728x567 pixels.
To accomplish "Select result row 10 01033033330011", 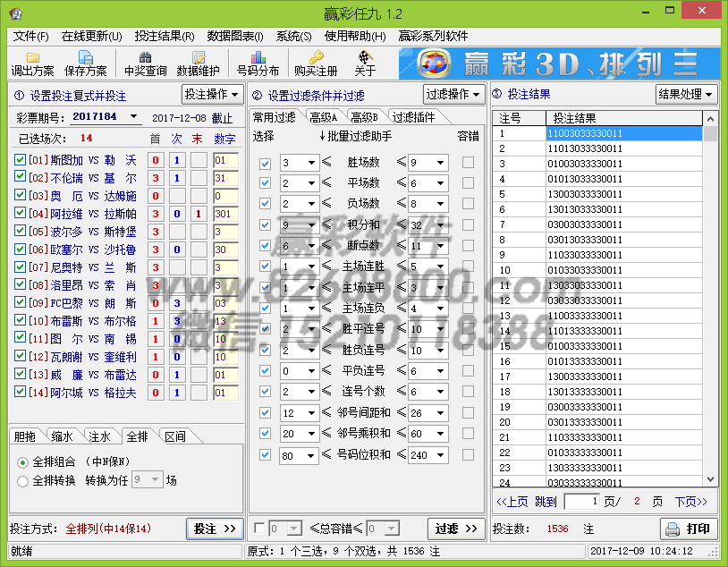I will point(597,270).
